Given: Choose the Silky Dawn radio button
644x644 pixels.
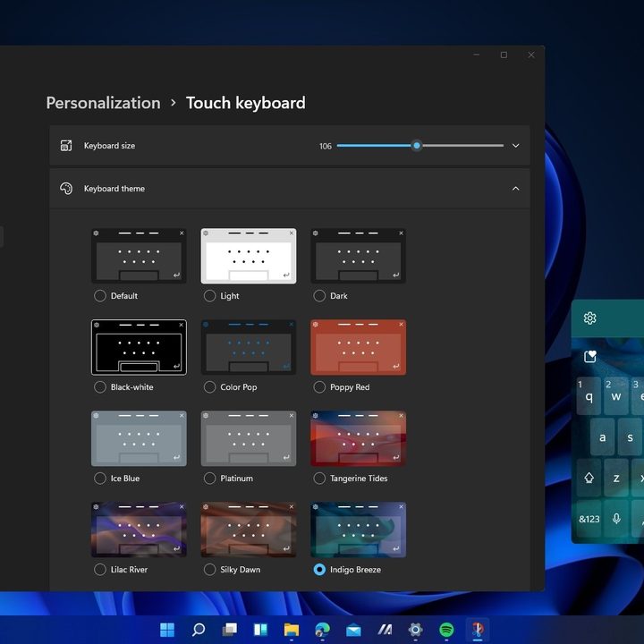Looking at the screenshot, I should click(209, 569).
